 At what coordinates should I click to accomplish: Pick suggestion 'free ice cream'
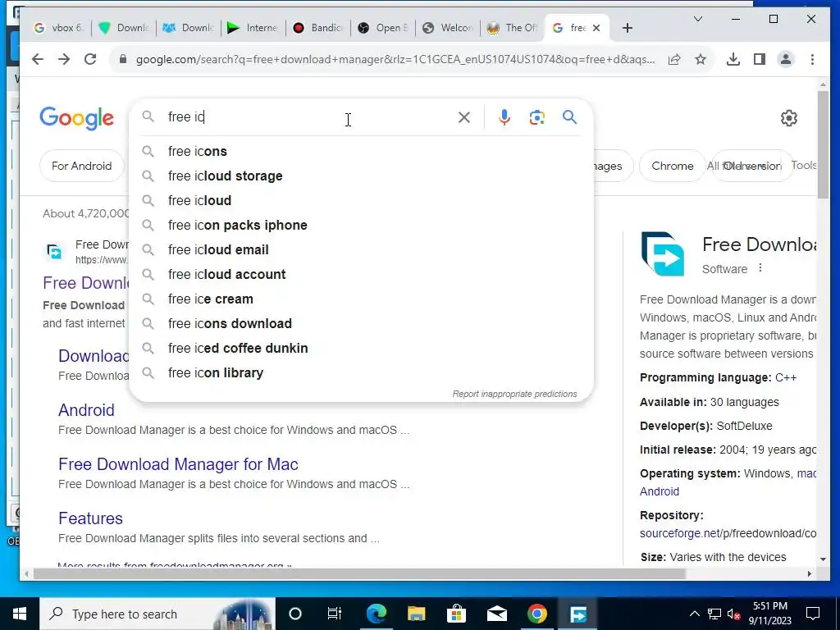coord(361,299)
